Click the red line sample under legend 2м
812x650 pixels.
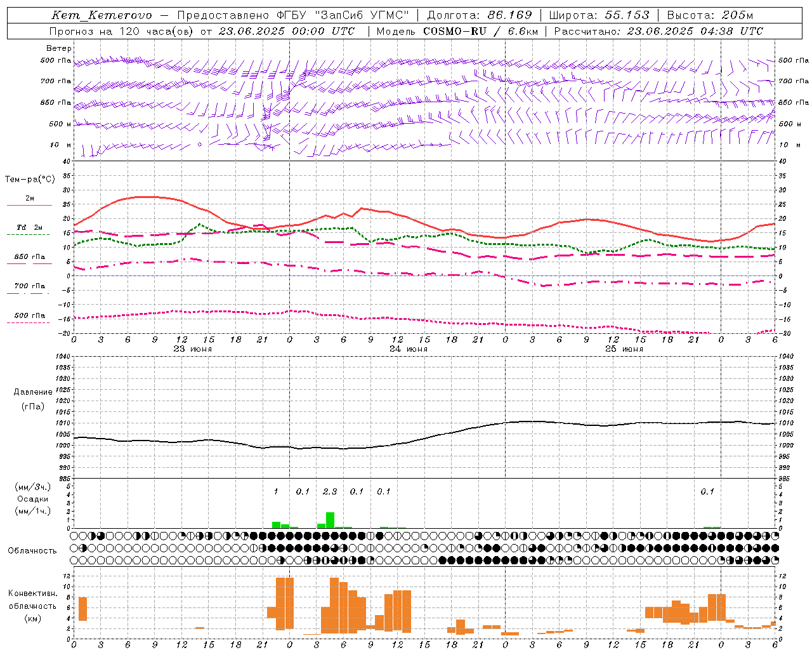click(30, 205)
